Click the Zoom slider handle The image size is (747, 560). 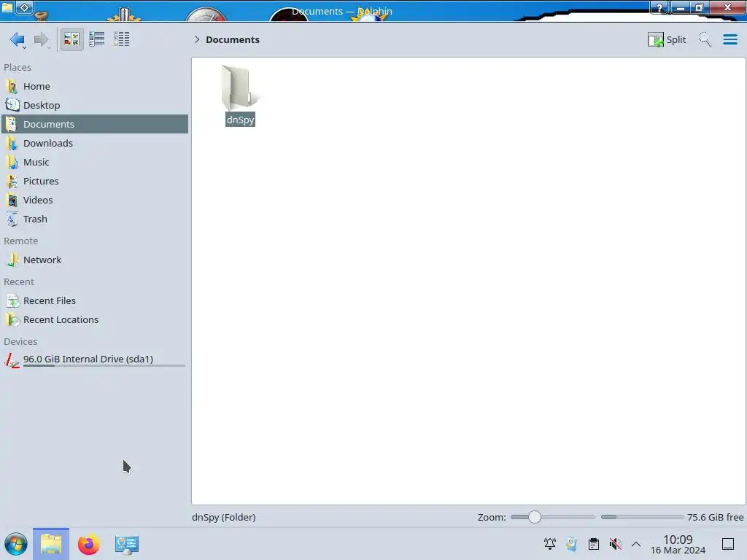click(x=535, y=517)
